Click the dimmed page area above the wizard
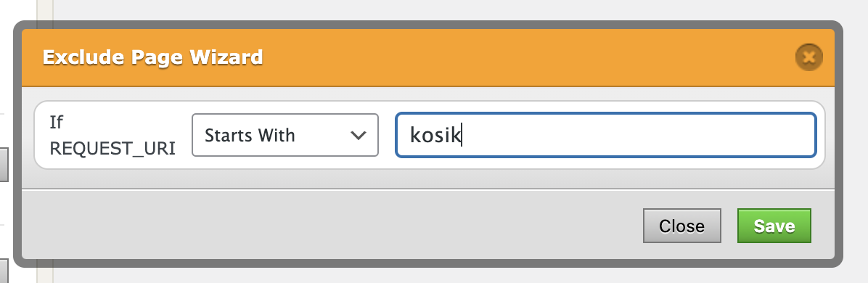 443,9
